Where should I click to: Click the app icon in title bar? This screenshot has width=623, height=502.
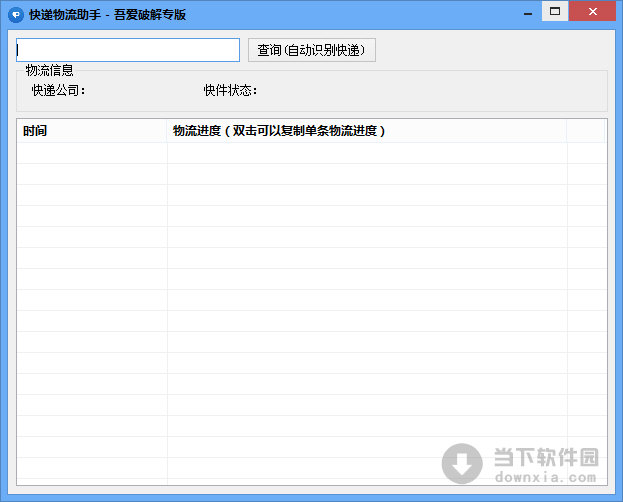(16, 15)
